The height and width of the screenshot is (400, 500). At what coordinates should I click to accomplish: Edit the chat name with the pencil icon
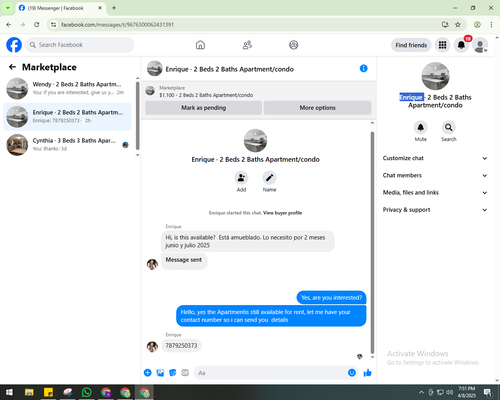[x=269, y=178]
